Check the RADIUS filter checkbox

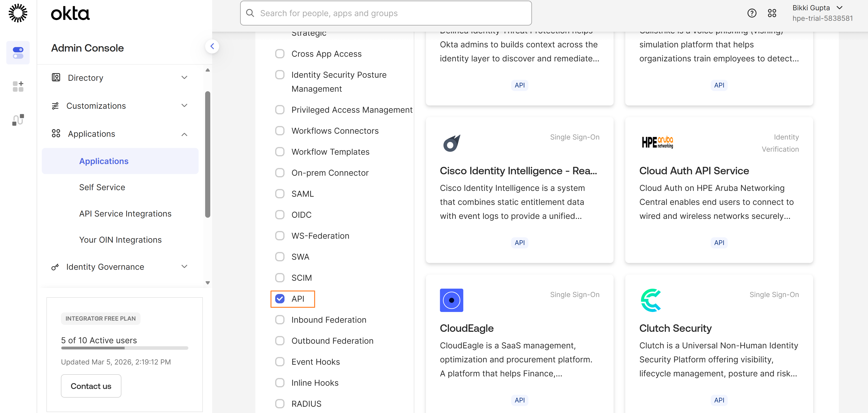[280, 404]
